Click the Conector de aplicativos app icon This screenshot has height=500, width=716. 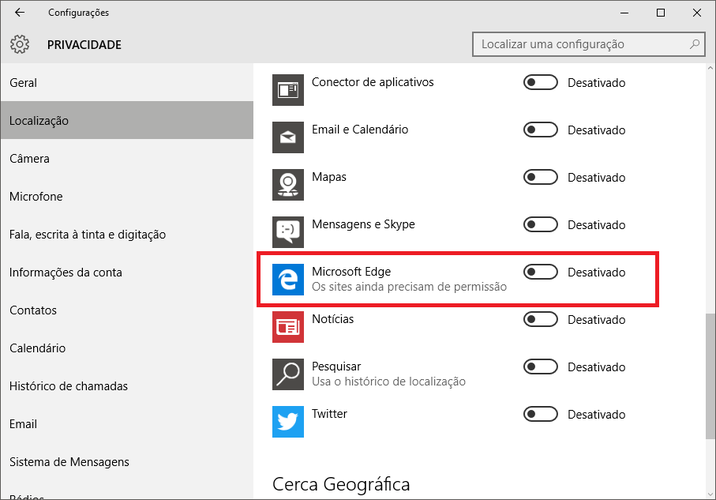(288, 90)
